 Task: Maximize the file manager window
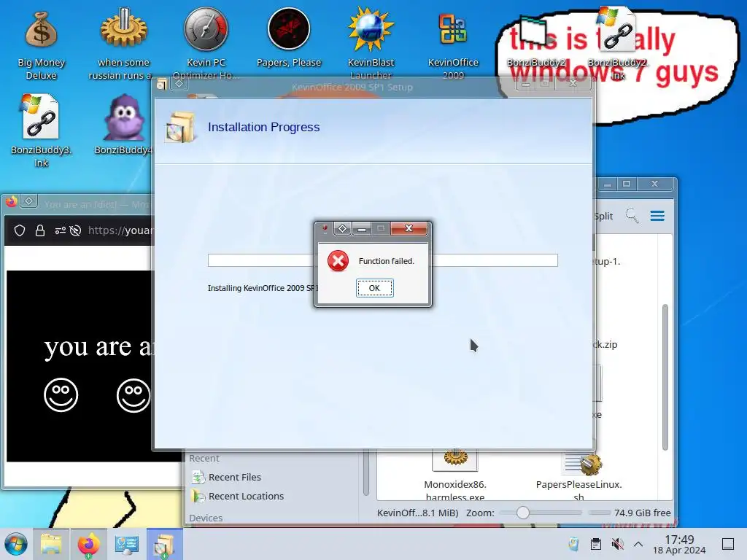coord(627,184)
